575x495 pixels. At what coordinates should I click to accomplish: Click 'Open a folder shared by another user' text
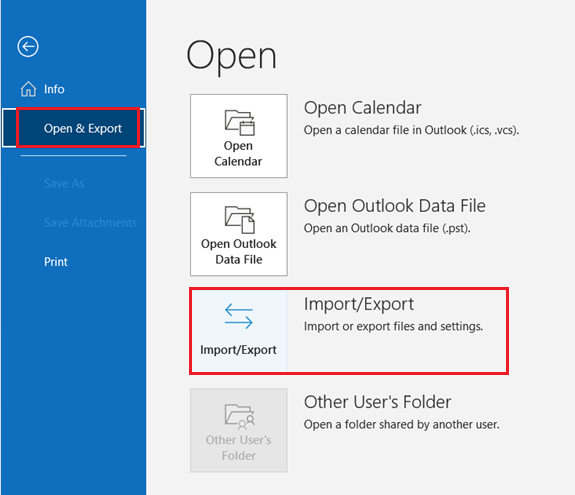click(402, 424)
